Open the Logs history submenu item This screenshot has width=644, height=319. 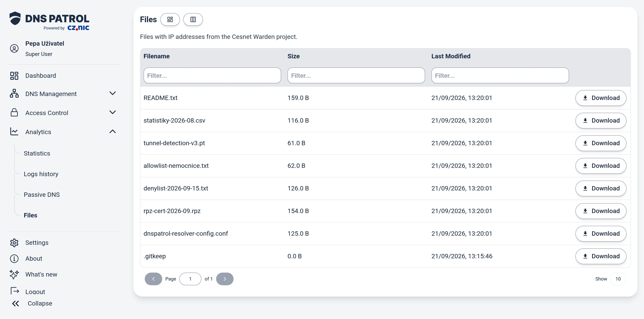pos(41,174)
